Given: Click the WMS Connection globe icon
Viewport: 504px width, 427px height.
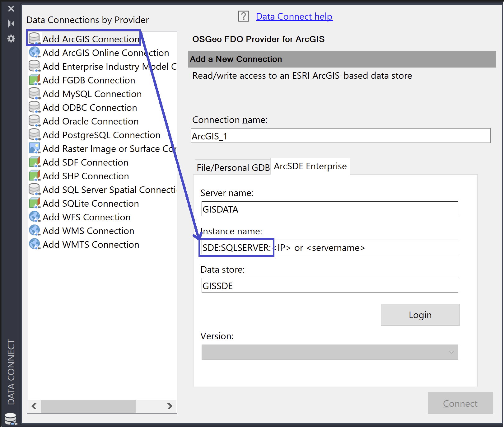Looking at the screenshot, I should [35, 231].
